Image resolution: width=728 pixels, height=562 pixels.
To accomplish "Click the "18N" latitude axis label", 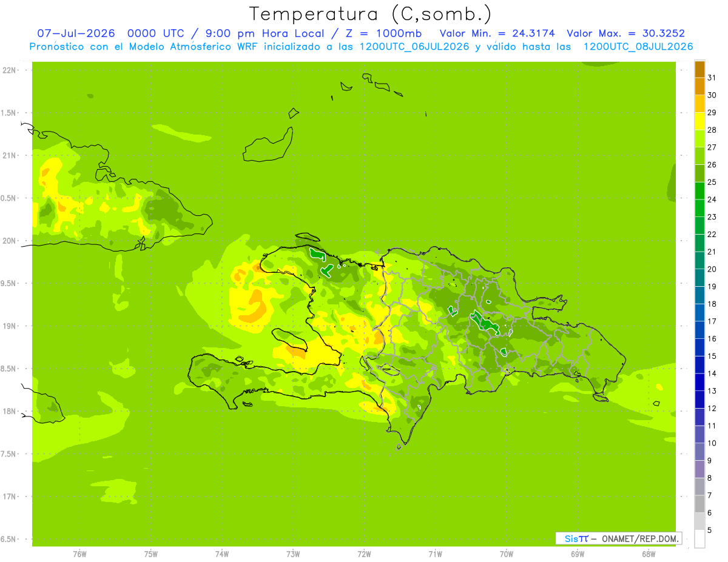I will tap(10, 411).
